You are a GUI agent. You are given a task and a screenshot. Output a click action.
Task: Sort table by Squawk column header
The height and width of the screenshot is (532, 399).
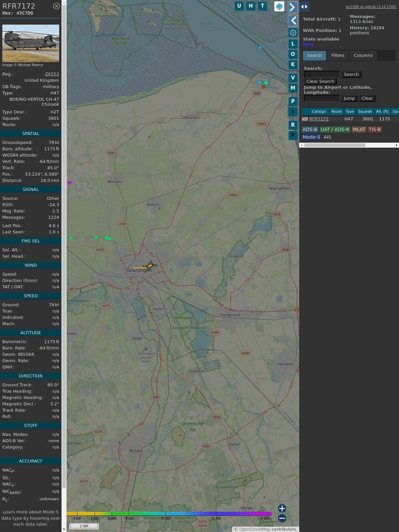click(365, 112)
